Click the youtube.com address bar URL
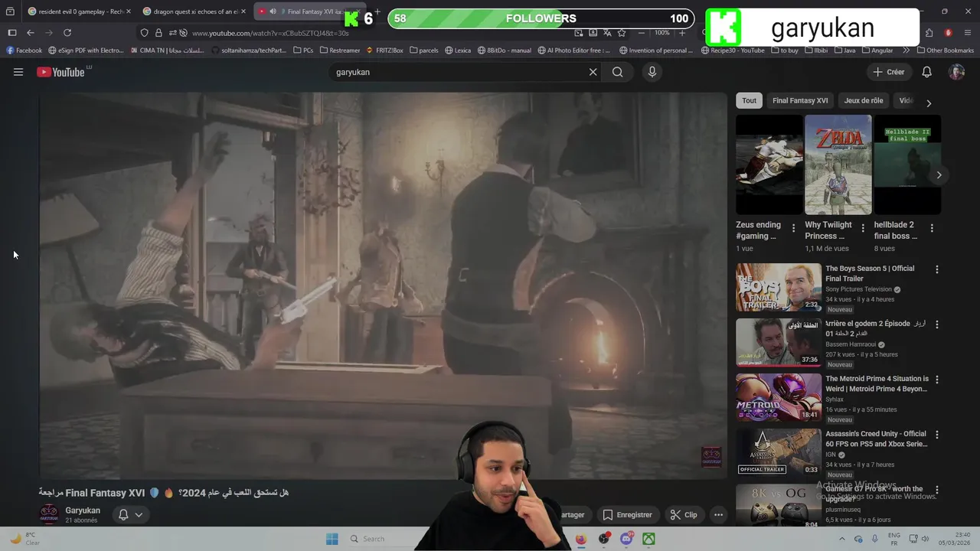The image size is (980, 551). [x=270, y=33]
